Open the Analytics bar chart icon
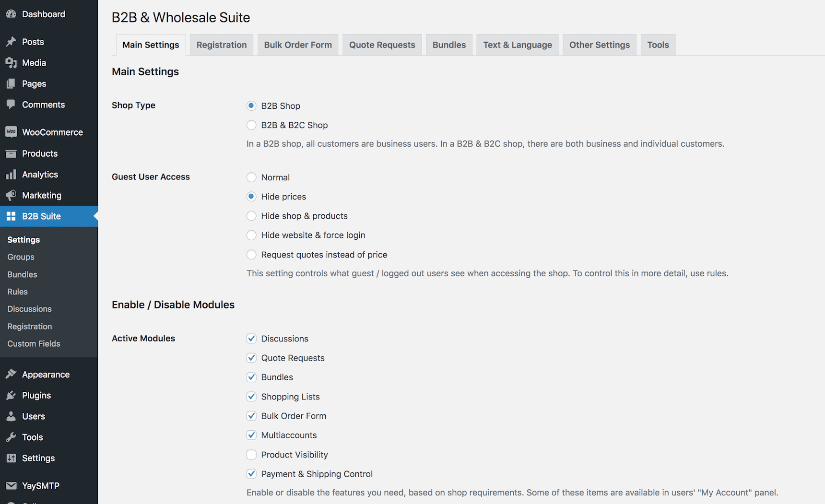This screenshot has height=504, width=825. click(11, 175)
